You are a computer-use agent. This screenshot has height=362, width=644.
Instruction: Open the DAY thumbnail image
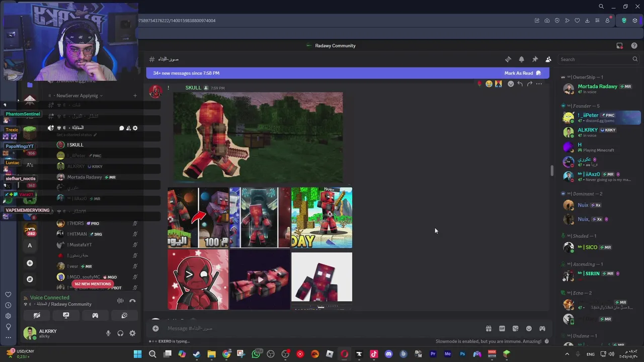click(x=321, y=218)
